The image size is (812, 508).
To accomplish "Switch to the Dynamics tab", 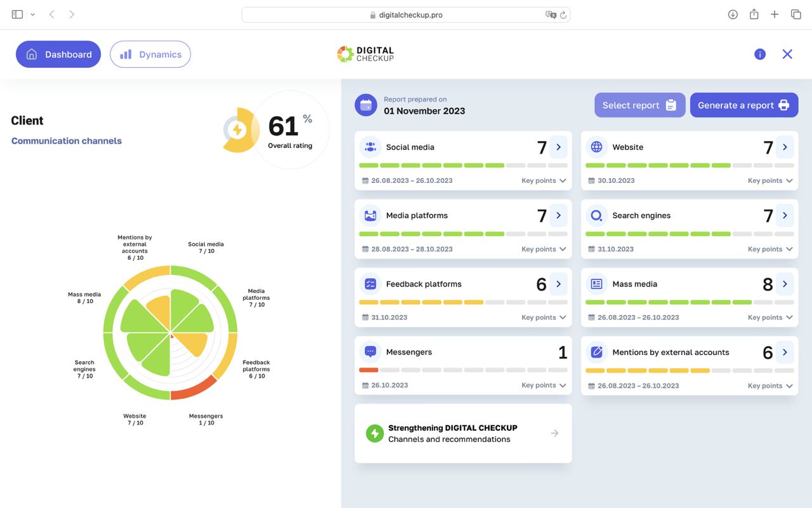I will pos(150,55).
